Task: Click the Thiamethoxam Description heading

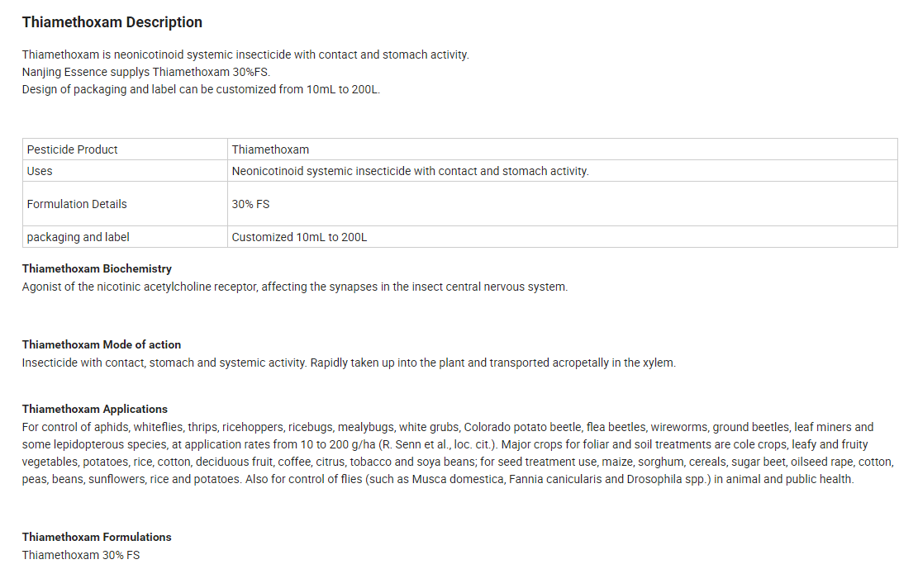Action: [112, 22]
